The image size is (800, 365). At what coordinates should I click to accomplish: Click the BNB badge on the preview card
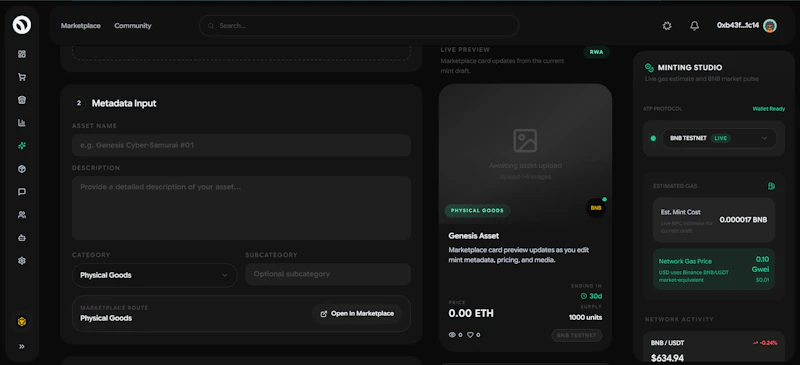[x=596, y=208]
